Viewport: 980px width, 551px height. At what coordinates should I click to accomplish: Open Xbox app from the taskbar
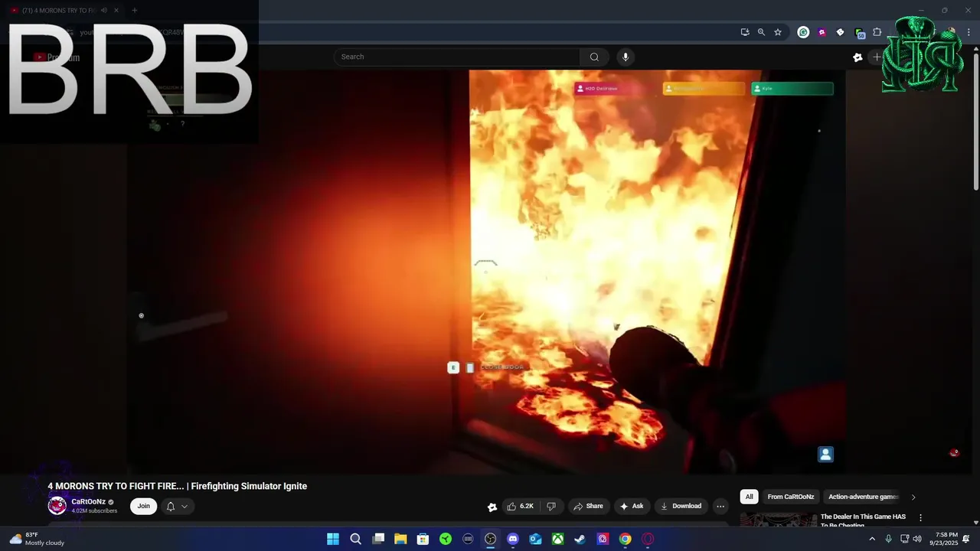(558, 539)
